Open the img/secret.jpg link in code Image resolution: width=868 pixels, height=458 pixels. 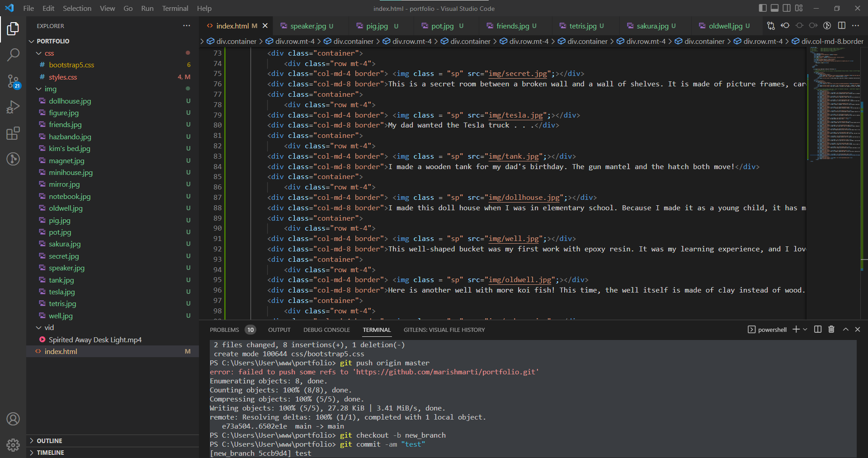click(518, 74)
